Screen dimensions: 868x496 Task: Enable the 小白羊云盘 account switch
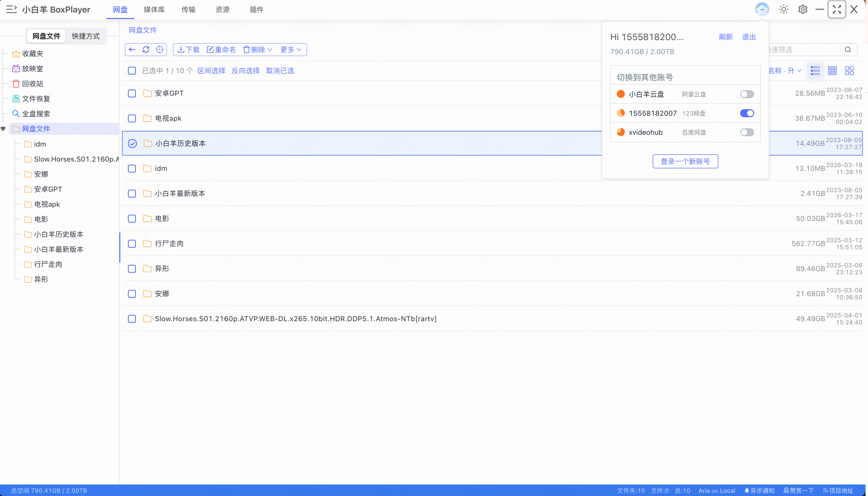pos(747,94)
